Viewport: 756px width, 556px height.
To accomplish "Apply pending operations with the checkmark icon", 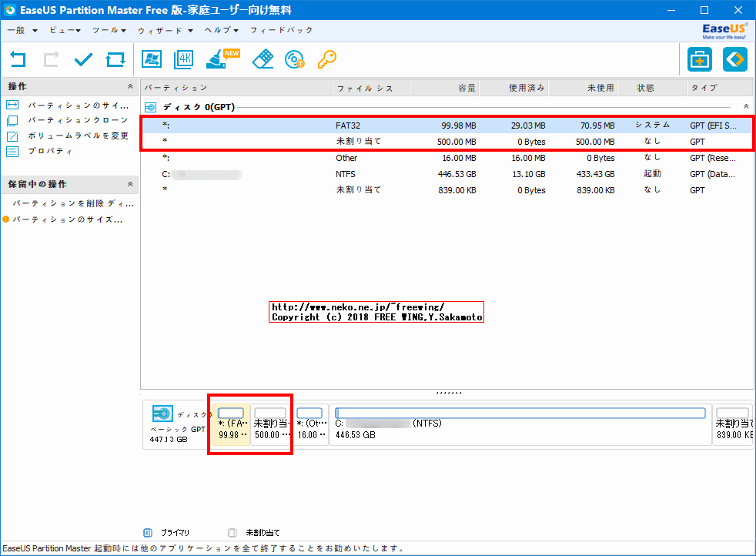I will 82,59.
